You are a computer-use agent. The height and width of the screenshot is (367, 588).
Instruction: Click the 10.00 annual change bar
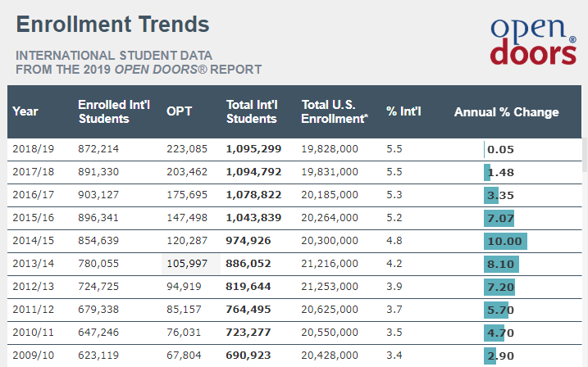click(x=504, y=241)
